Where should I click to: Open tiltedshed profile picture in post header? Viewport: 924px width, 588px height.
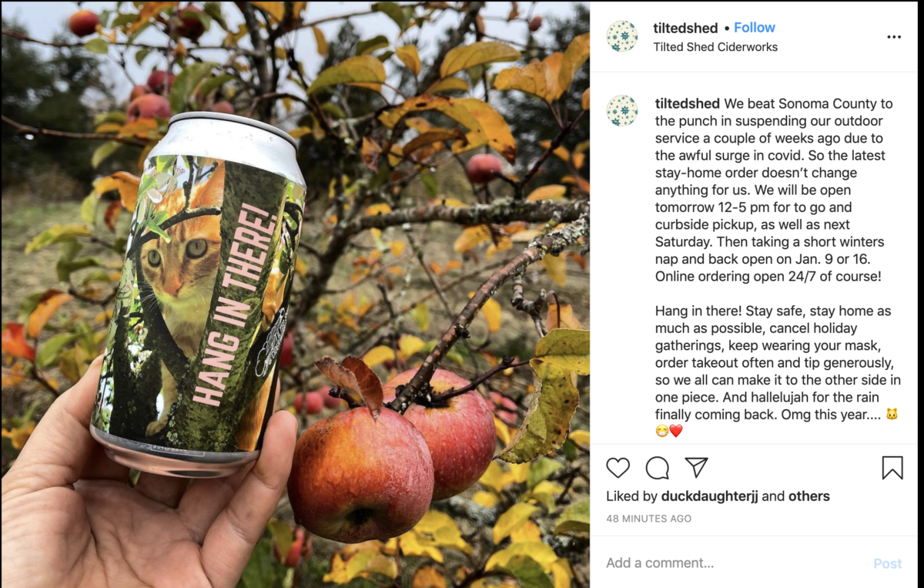(x=622, y=36)
